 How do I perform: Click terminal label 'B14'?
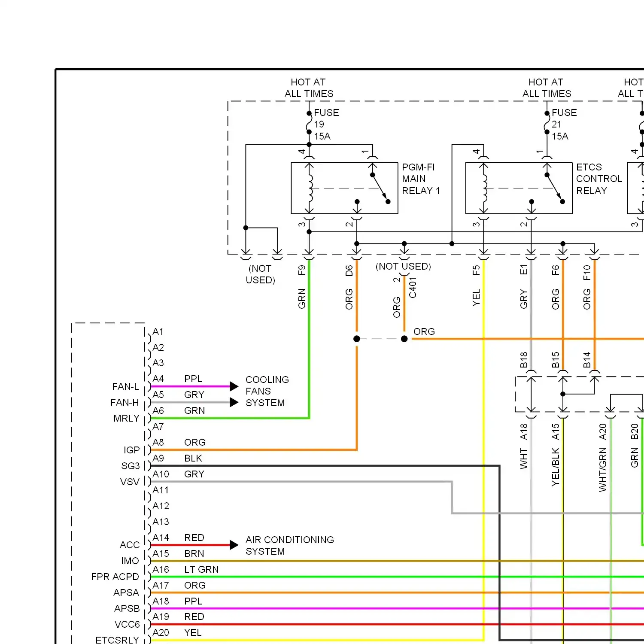[587, 360]
